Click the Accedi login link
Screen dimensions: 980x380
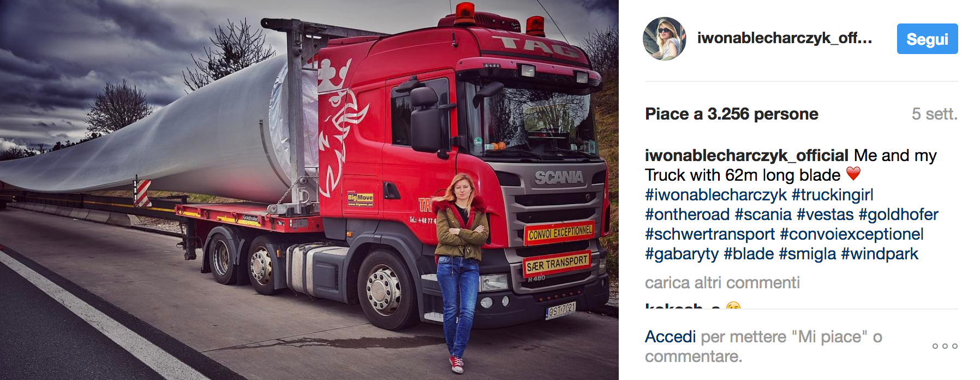click(x=670, y=337)
